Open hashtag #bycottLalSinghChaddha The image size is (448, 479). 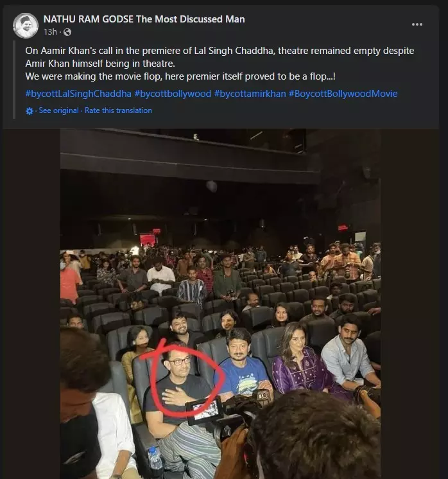click(x=78, y=94)
